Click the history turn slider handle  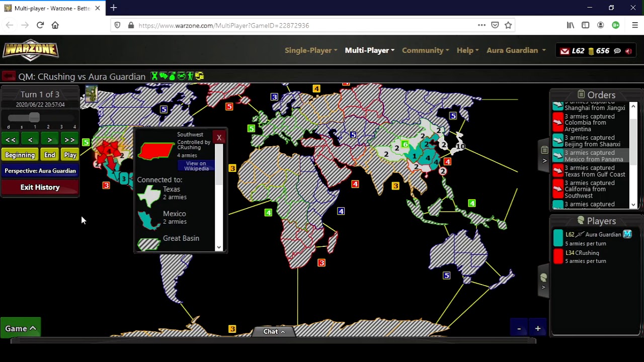pos(34,118)
